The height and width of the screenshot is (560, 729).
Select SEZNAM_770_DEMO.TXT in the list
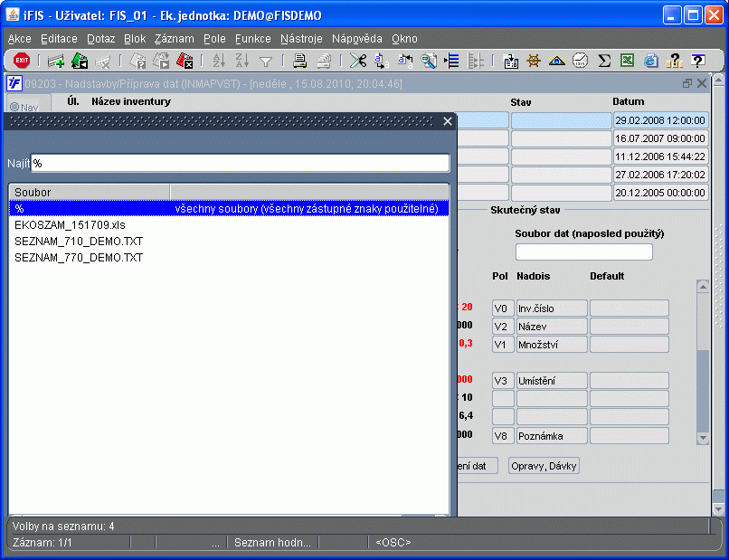coord(229,258)
